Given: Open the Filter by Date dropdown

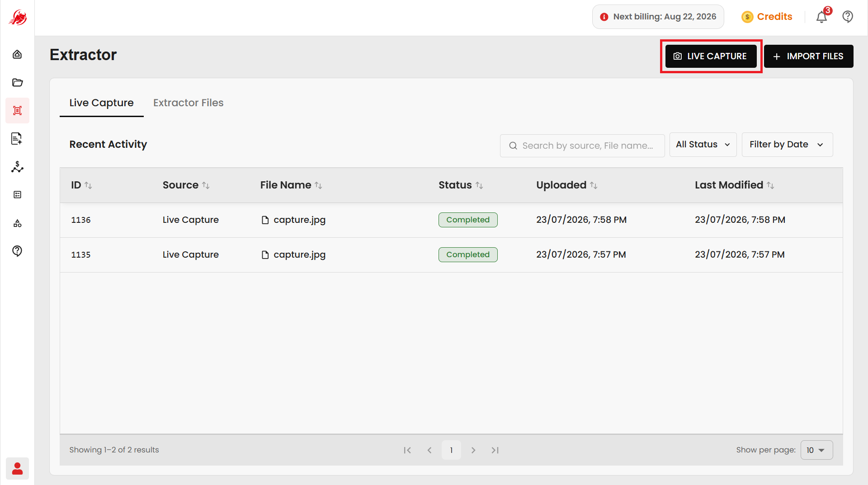Looking at the screenshot, I should [x=787, y=145].
